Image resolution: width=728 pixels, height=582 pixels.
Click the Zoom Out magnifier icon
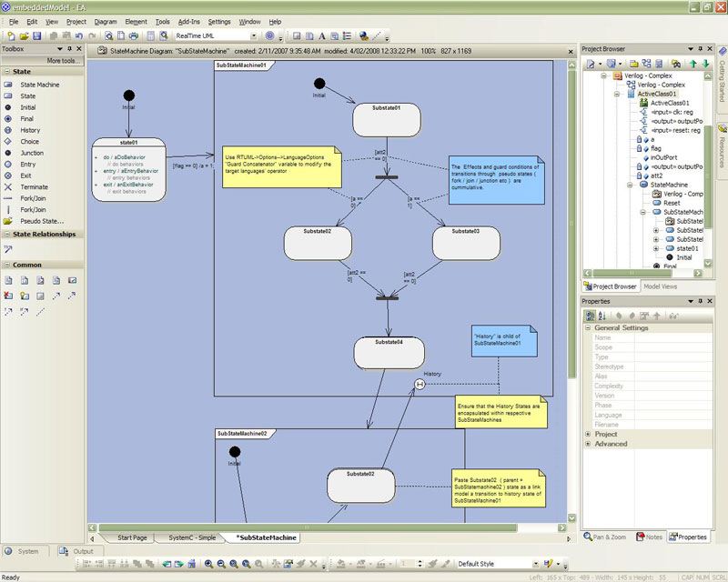point(221,564)
